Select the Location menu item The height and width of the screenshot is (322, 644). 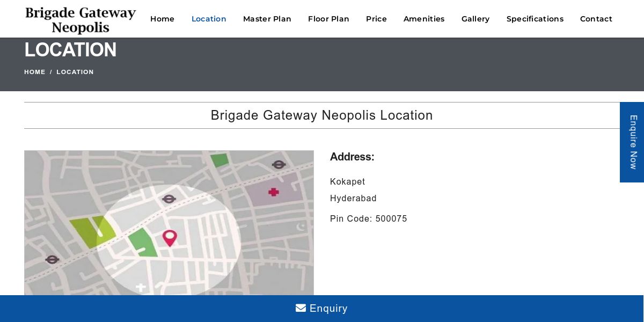(x=209, y=19)
